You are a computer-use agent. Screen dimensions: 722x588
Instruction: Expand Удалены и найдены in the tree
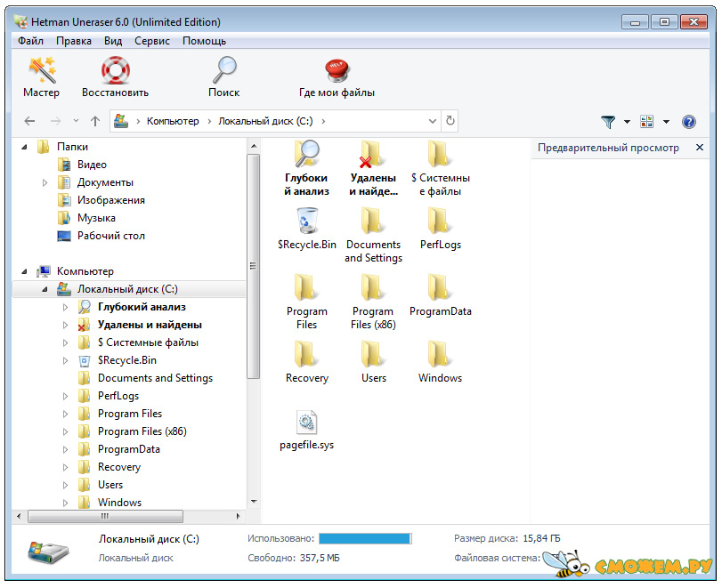coord(65,326)
